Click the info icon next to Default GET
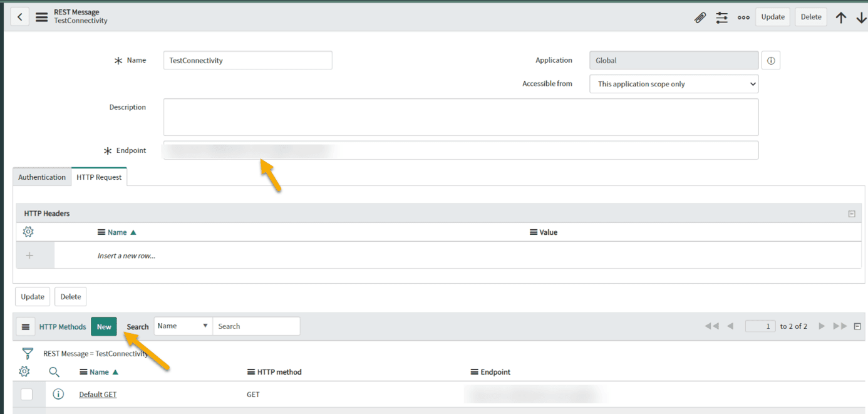The image size is (868, 414). [x=58, y=394]
